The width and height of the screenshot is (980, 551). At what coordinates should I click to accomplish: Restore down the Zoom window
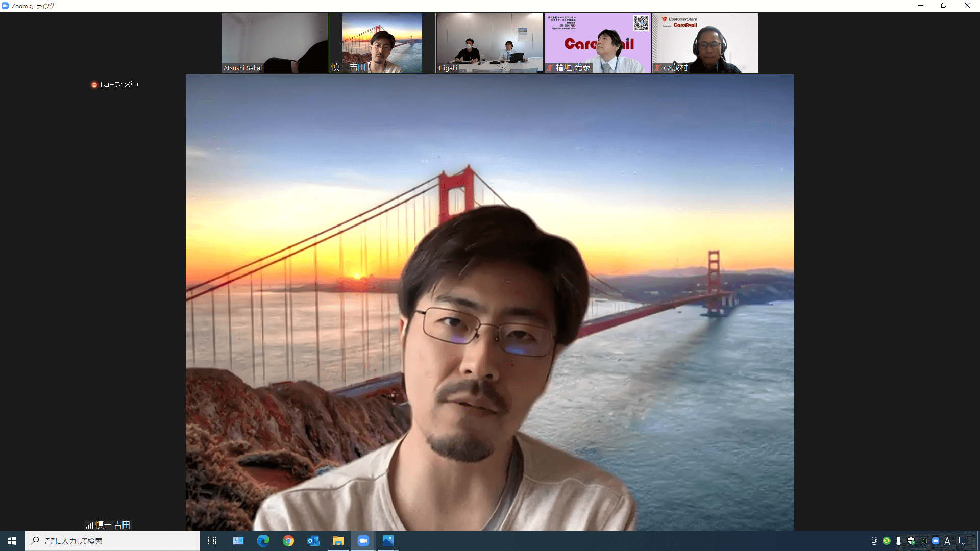point(944,6)
